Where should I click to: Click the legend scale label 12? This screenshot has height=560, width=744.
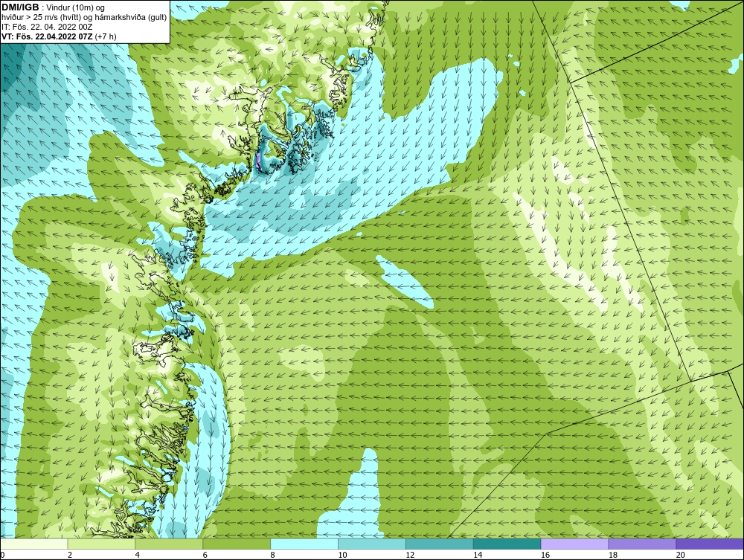[410, 555]
